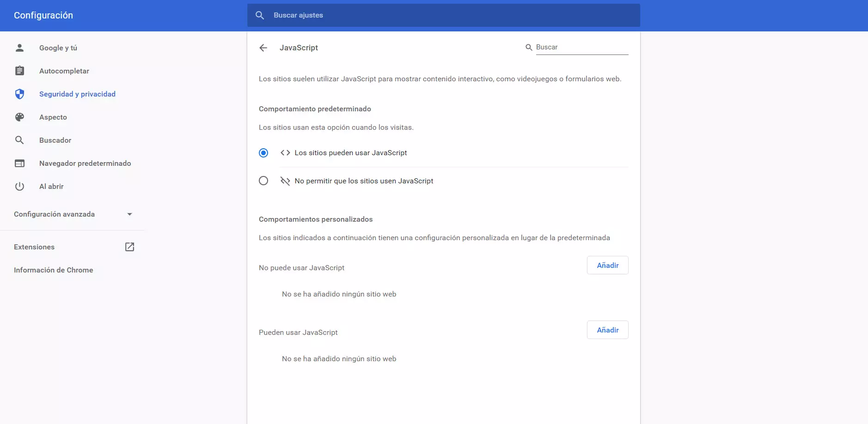The width and height of the screenshot is (868, 424).
Task: Click the Autocompletar clipboard icon
Action: [x=19, y=70]
